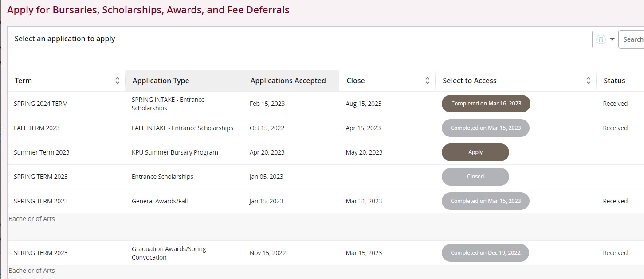Open the column chooser icon dropdown
Viewport: 644px width, 279px height.
(605, 39)
